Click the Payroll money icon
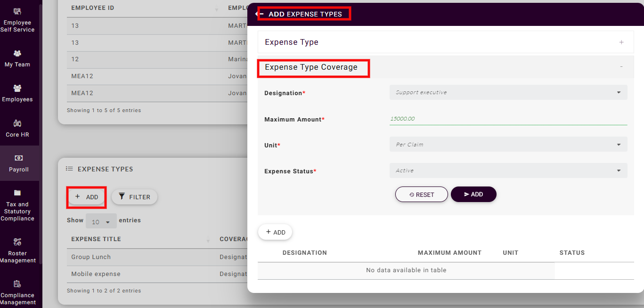Screen dimensions: 644x308 [18, 158]
